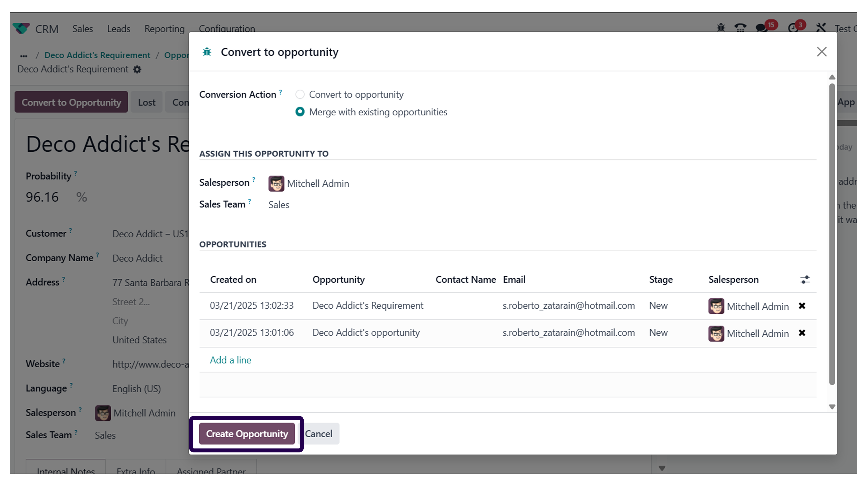This screenshot has height=494, width=868.
Task: Click the dialog scrollbar down arrow
Action: 832,407
